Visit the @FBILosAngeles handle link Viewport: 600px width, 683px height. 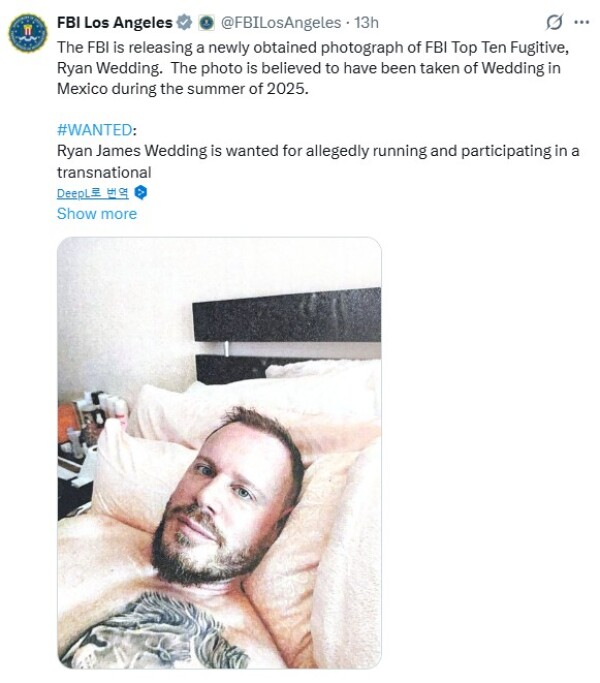pos(281,23)
